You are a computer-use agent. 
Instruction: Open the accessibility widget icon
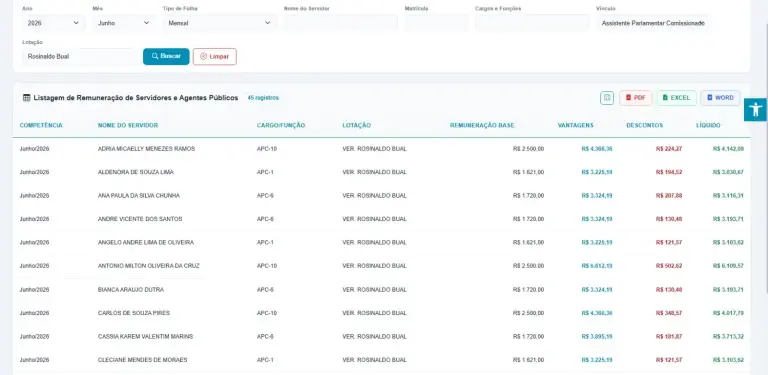pos(756,110)
